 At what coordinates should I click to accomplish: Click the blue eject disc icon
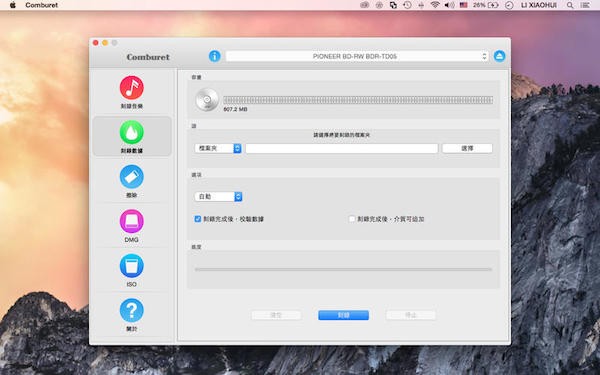pos(499,56)
